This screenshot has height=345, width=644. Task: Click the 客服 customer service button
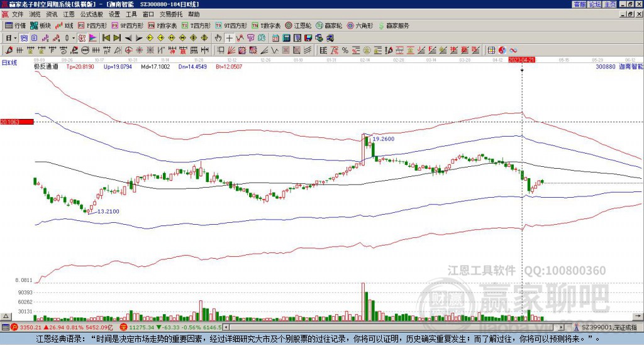click(579, 4)
